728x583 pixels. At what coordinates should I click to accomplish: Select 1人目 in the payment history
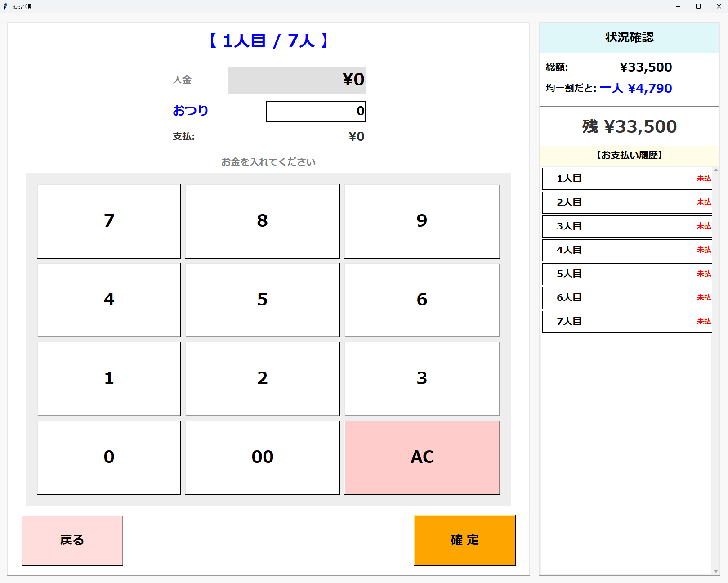coord(627,179)
